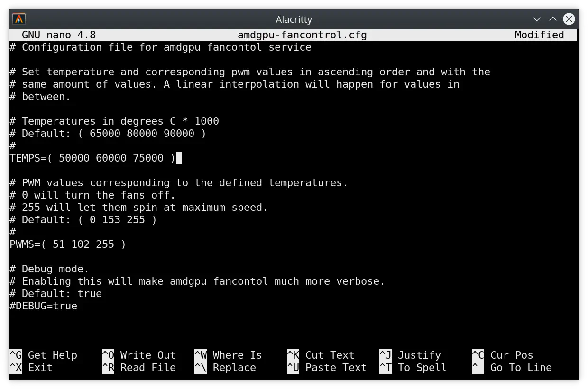The image size is (588, 389).
Task: Click the Modified status in nano header
Action: tap(539, 35)
